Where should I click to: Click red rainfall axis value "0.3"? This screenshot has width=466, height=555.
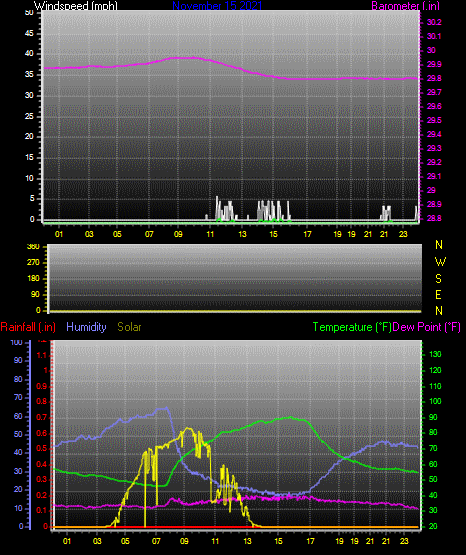42,480
